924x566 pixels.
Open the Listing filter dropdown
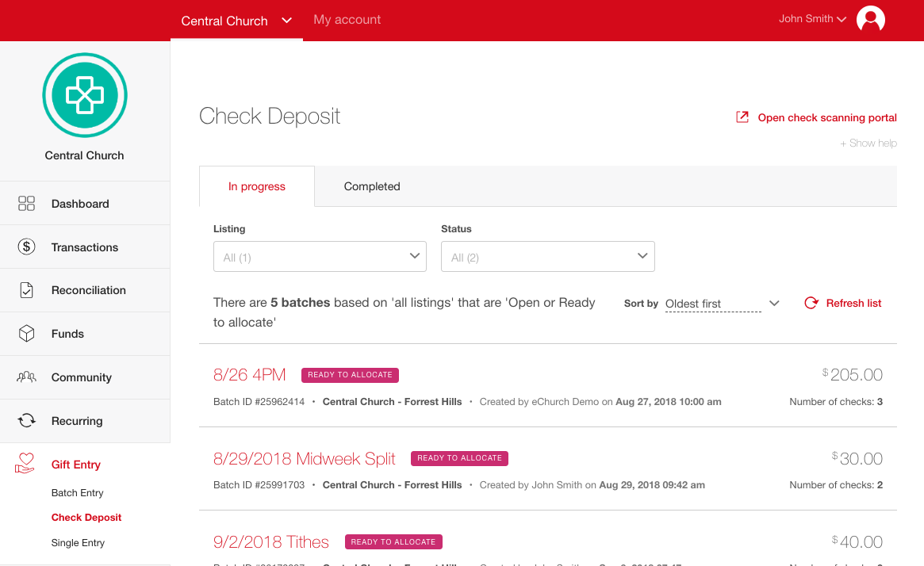[320, 257]
